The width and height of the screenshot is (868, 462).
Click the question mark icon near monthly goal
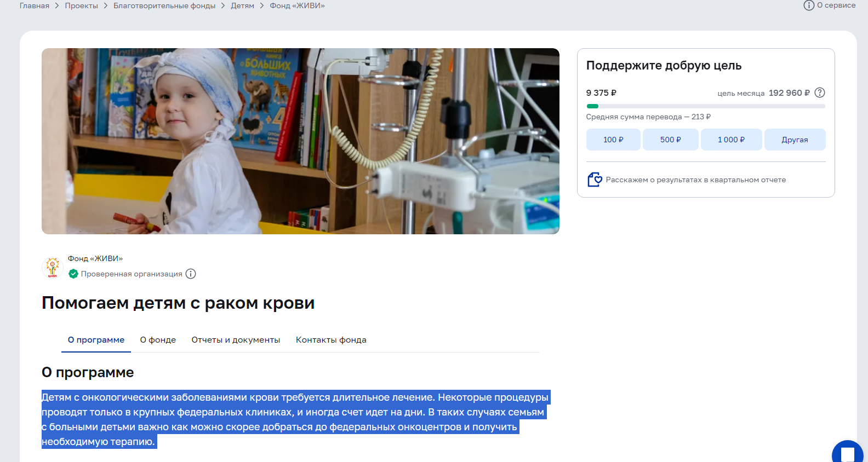click(x=820, y=93)
